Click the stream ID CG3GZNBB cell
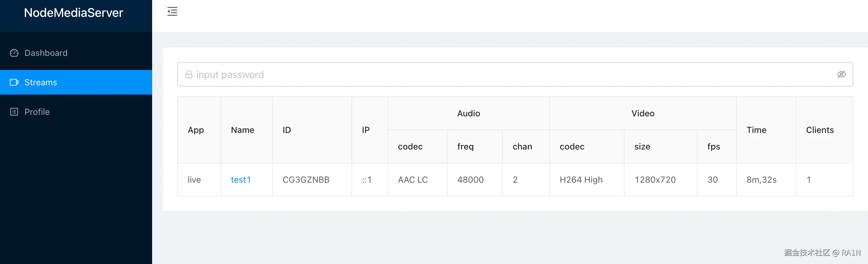868x264 pixels. point(306,180)
